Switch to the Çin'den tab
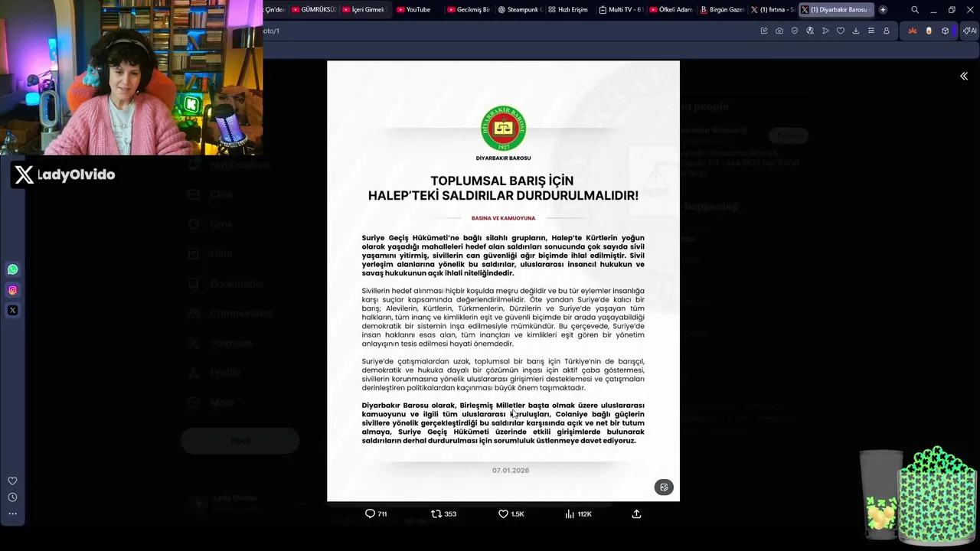Viewport: 980px width, 551px height. 274,10
